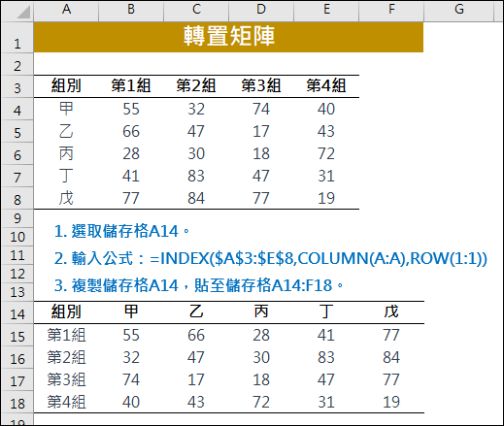Click 組別 header in row 3
The height and width of the screenshot is (426, 504).
(66, 86)
